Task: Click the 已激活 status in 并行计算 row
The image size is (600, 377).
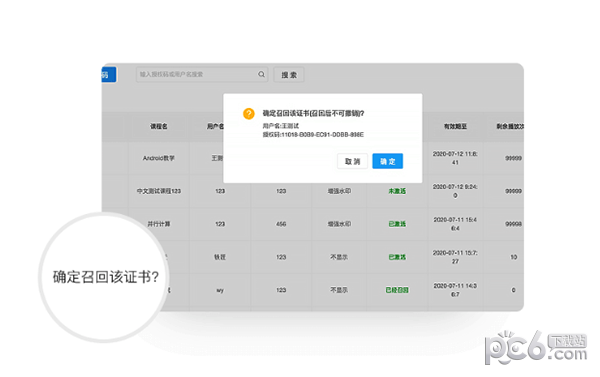Action: coord(397,224)
